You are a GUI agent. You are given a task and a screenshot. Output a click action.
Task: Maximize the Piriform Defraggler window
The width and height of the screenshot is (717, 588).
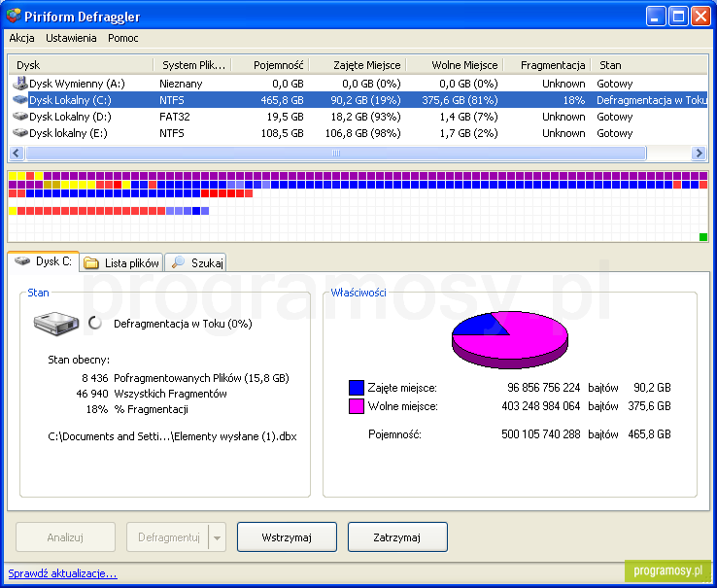(x=678, y=17)
